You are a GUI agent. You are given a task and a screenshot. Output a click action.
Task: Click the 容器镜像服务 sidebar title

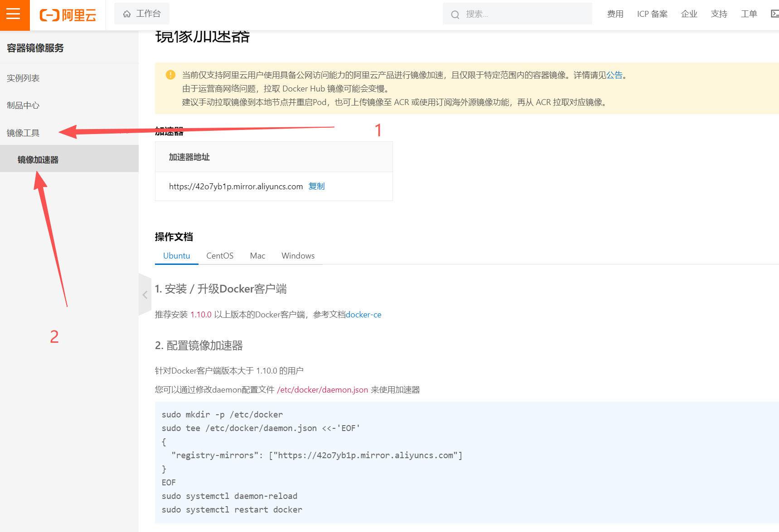tap(35, 48)
